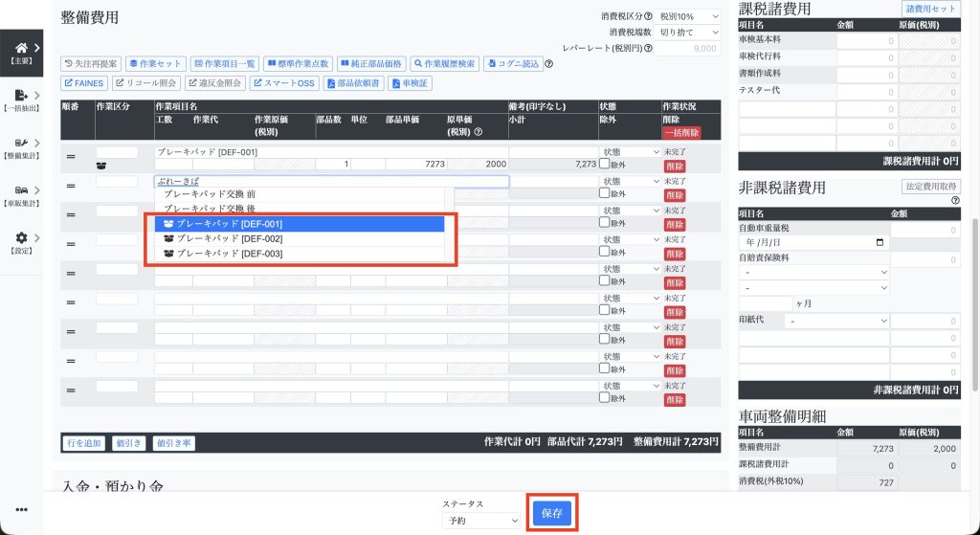
Task: Check 除外 box for ぶれーきぱ row
Action: 605,193
